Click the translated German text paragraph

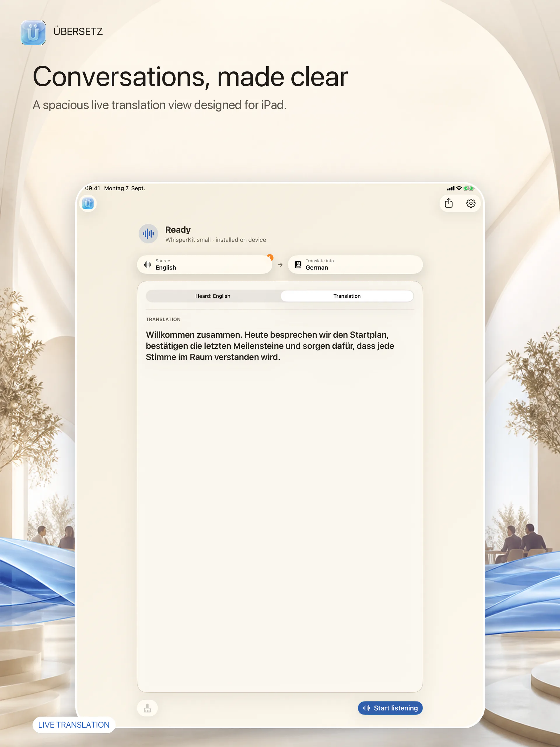(x=270, y=346)
